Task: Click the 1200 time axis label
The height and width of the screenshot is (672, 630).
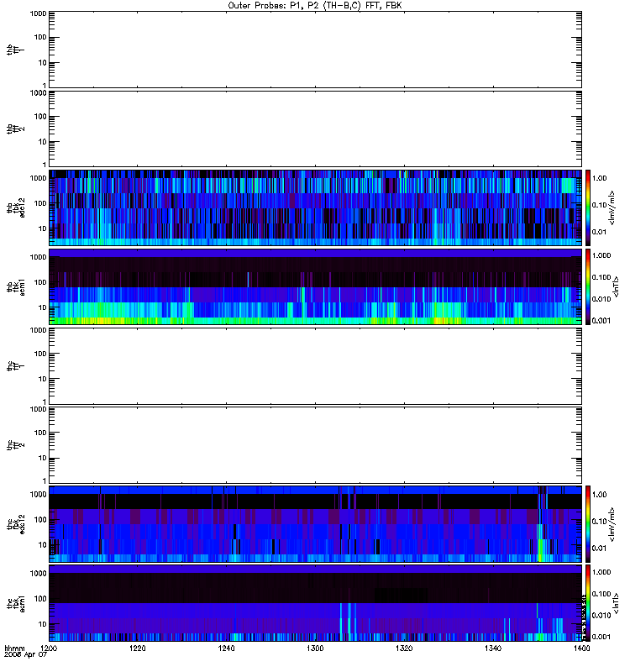Action: click(x=49, y=648)
